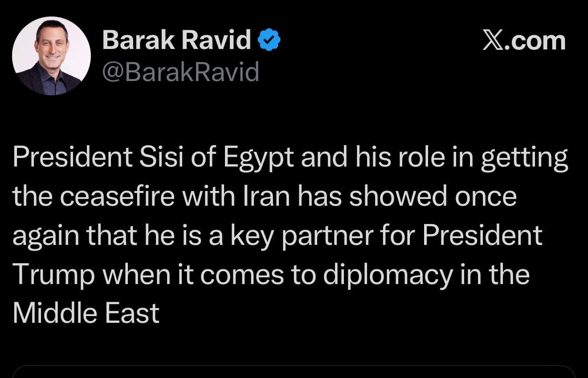Screen dimensions: 588x378
Task: Click the X.com source label
Action: pyautogui.click(x=524, y=41)
